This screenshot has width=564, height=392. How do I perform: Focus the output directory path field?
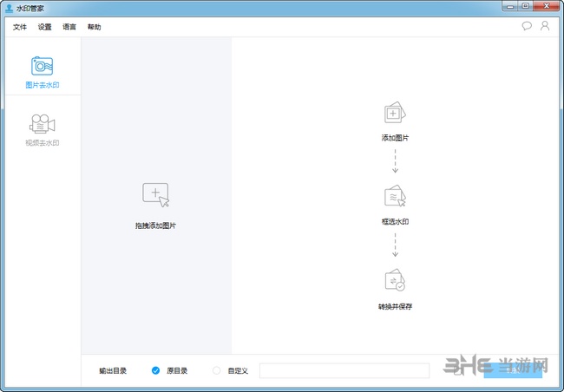pyautogui.click(x=344, y=370)
